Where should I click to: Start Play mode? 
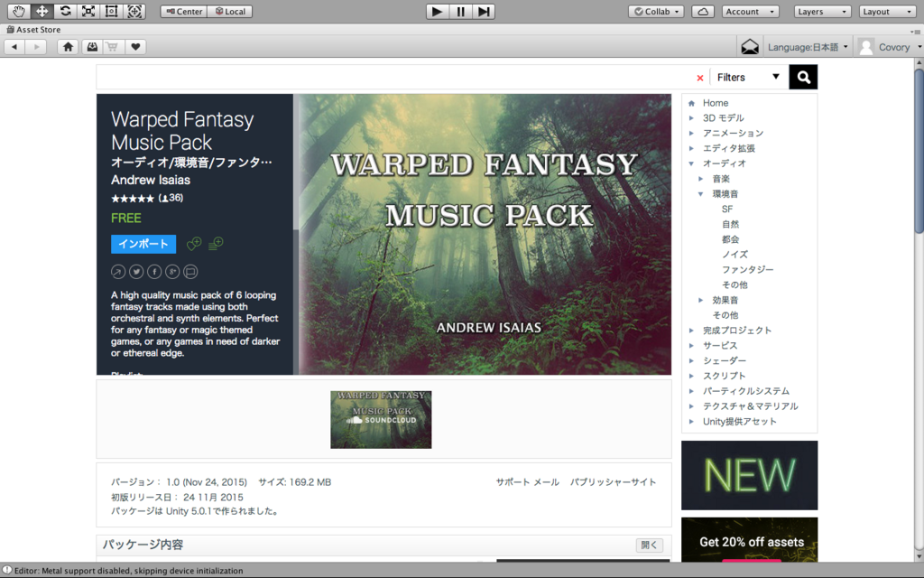[438, 11]
